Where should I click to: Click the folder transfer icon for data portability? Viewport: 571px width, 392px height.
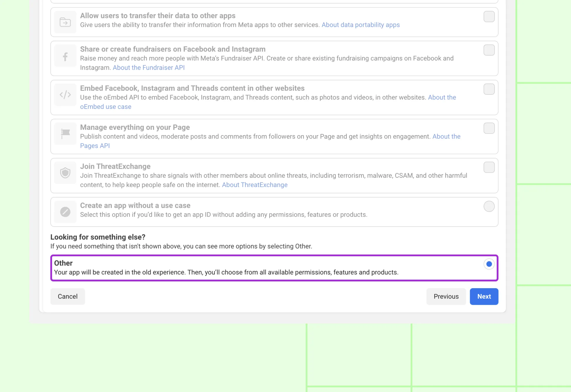pyautogui.click(x=65, y=22)
